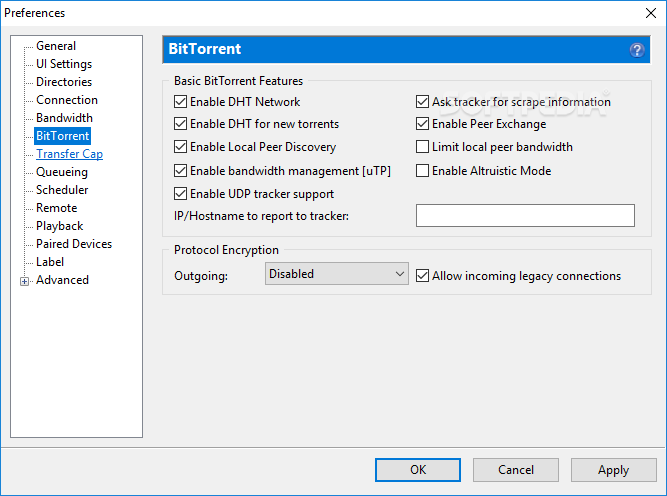Click the Cancel button

pos(516,470)
